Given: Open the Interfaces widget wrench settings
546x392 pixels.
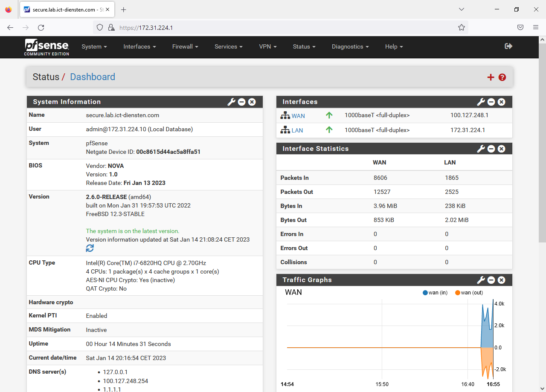Looking at the screenshot, I should point(481,102).
